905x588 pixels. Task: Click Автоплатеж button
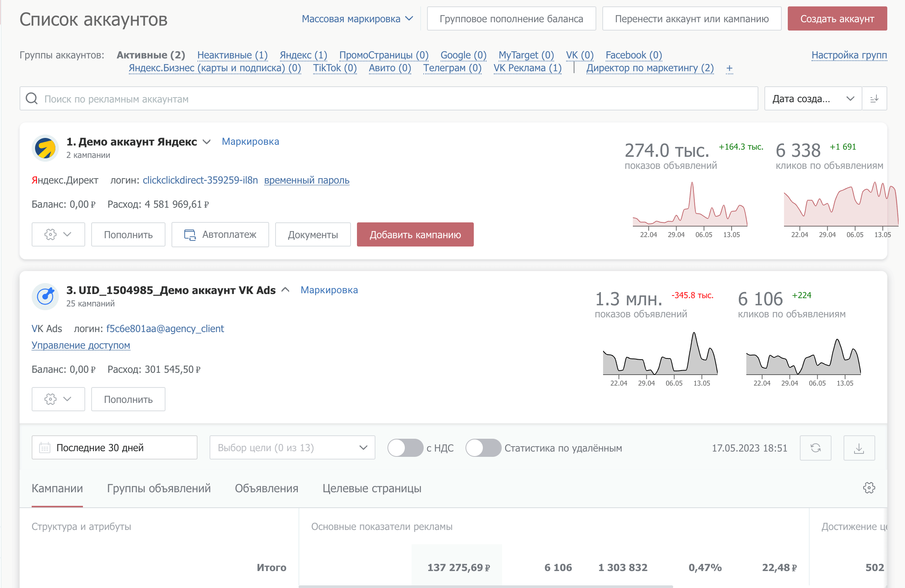[220, 235]
